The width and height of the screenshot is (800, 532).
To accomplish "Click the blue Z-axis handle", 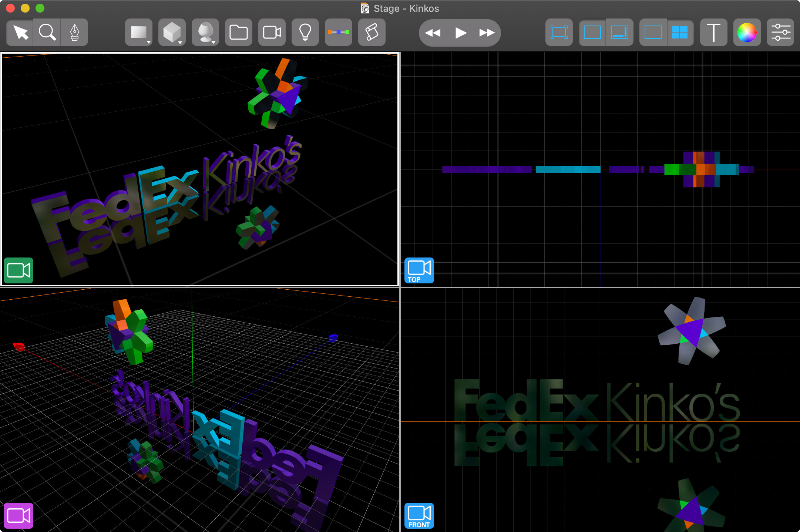I will [333, 337].
